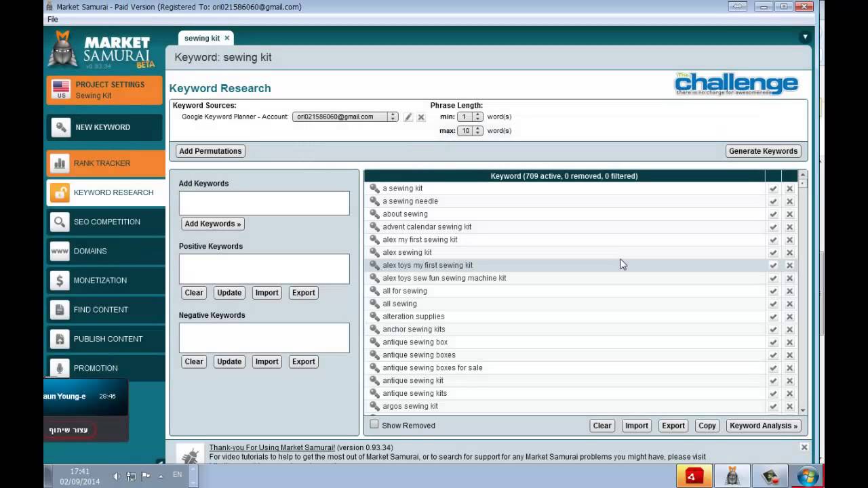Import Negative Keywords from file

point(267,362)
